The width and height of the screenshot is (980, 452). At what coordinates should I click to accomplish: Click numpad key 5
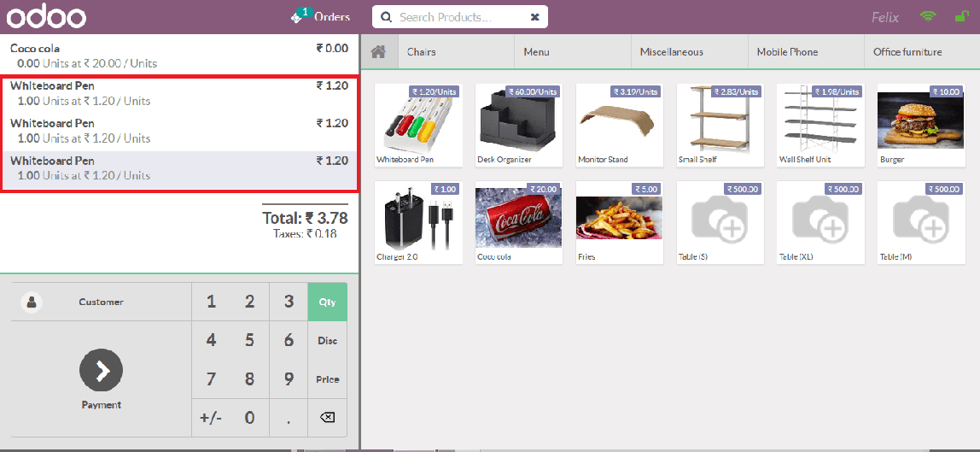tap(250, 341)
